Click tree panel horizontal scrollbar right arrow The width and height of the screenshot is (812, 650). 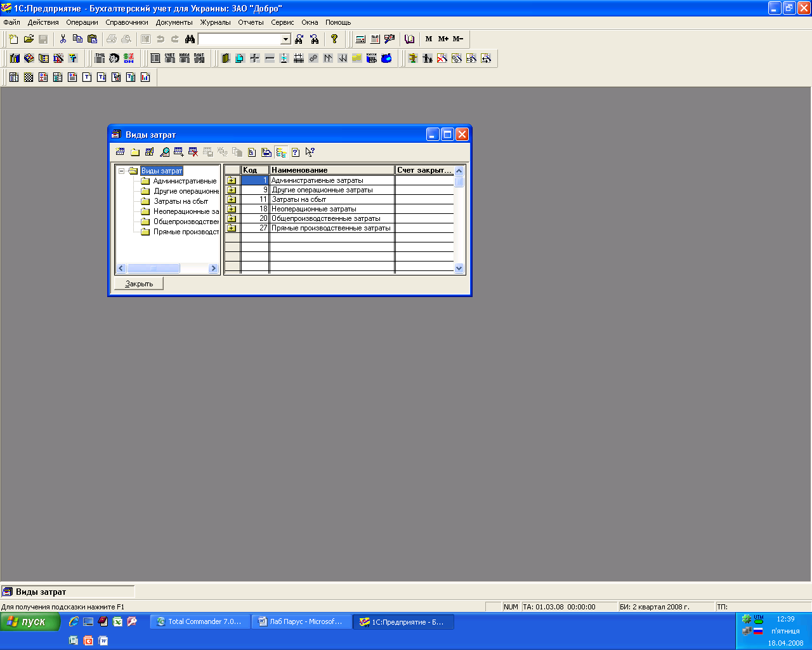[x=213, y=269]
